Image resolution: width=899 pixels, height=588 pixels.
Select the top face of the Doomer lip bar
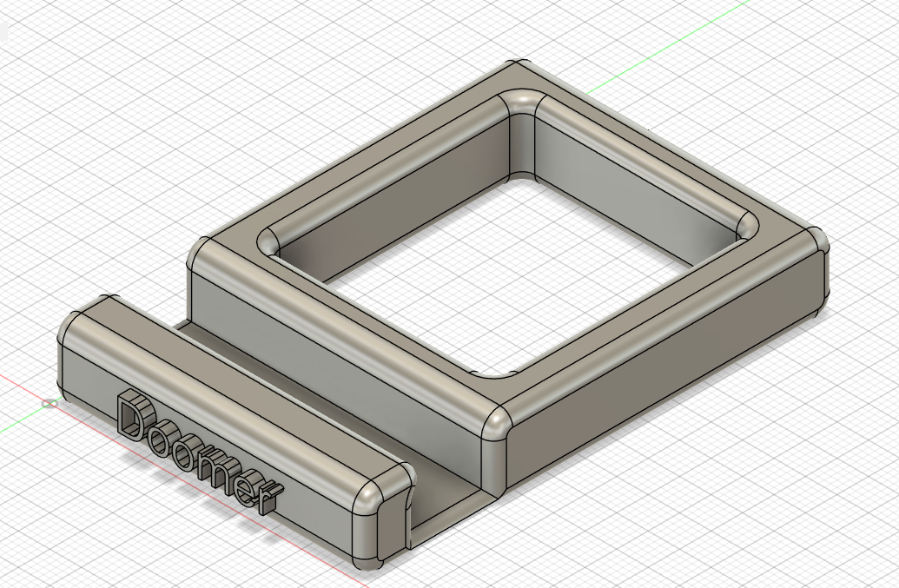(x=235, y=382)
